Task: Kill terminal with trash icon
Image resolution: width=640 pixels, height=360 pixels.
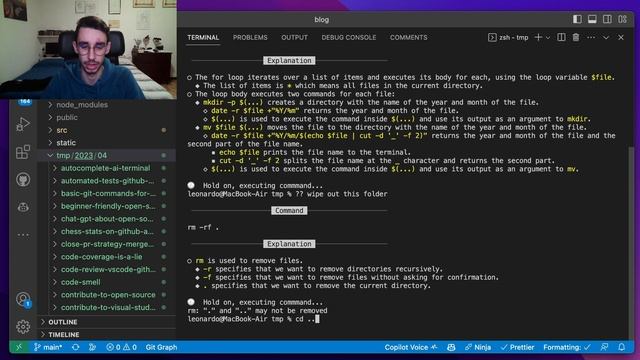Action: (x=576, y=37)
